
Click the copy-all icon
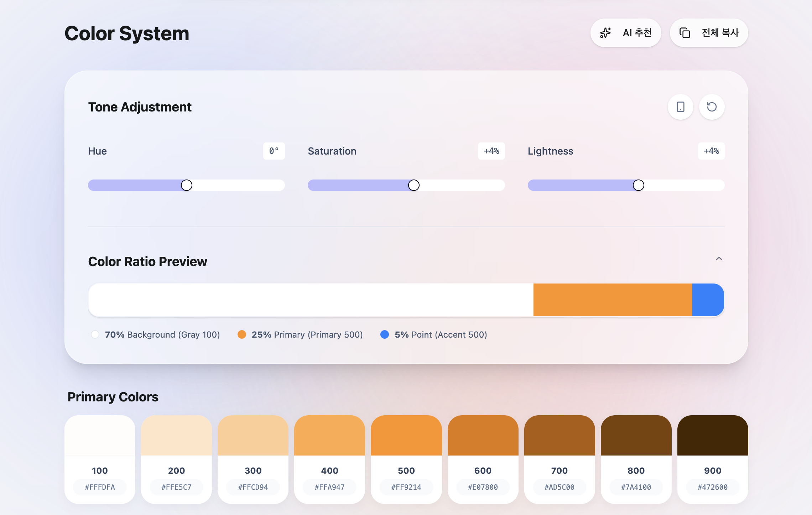tap(685, 33)
